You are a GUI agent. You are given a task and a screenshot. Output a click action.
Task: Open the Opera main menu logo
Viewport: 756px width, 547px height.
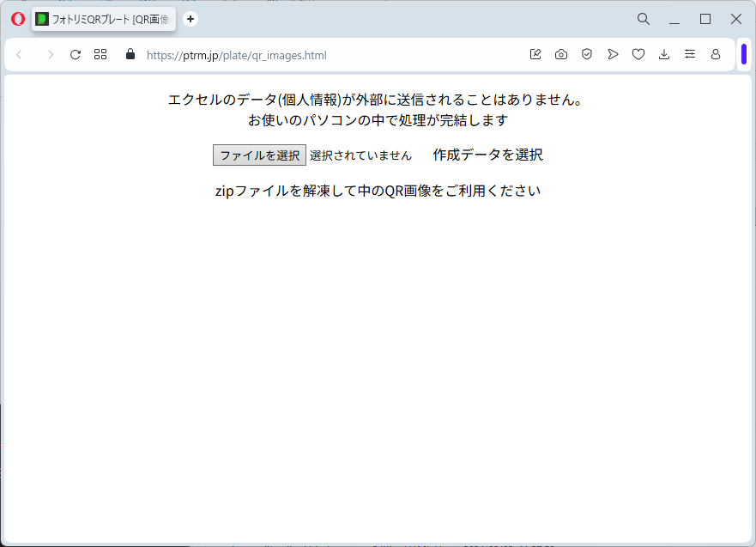[18, 19]
